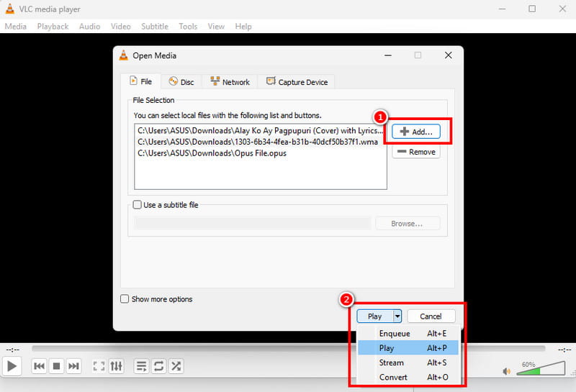Toggle loop repeat mode icon

pyautogui.click(x=158, y=366)
